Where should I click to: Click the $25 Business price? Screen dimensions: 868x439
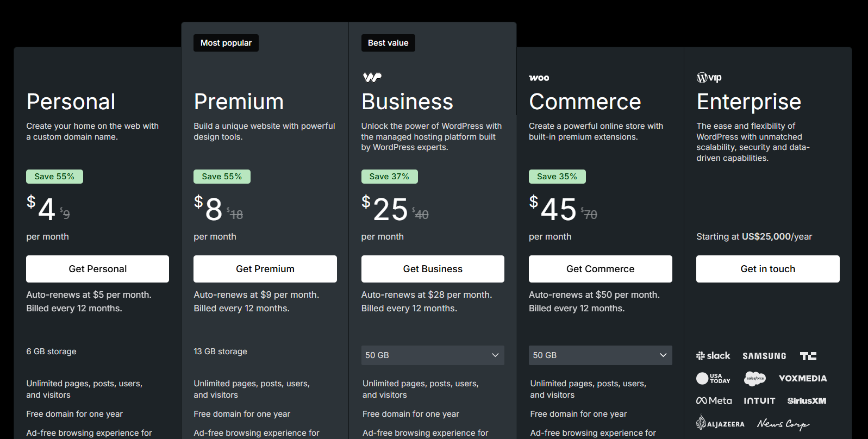click(x=385, y=209)
